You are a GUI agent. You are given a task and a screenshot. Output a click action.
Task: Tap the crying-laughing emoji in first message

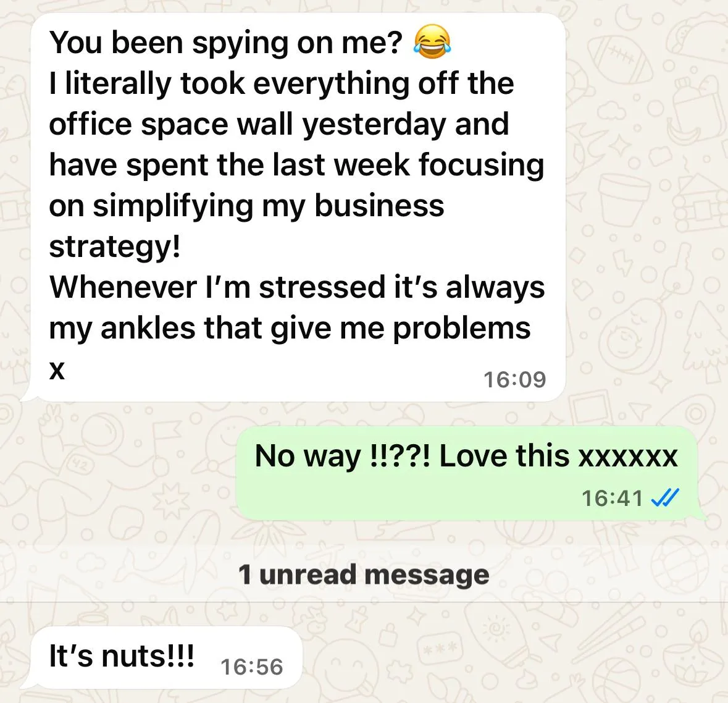[x=432, y=41]
